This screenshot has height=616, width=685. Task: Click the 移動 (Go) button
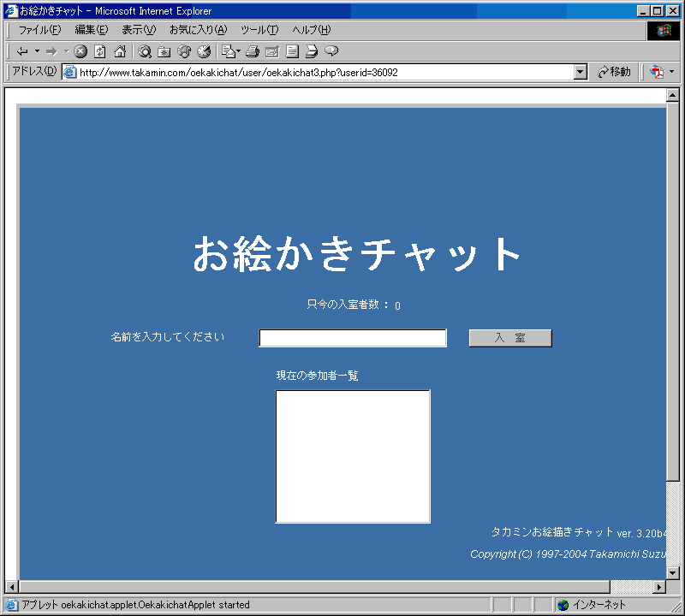pos(614,72)
